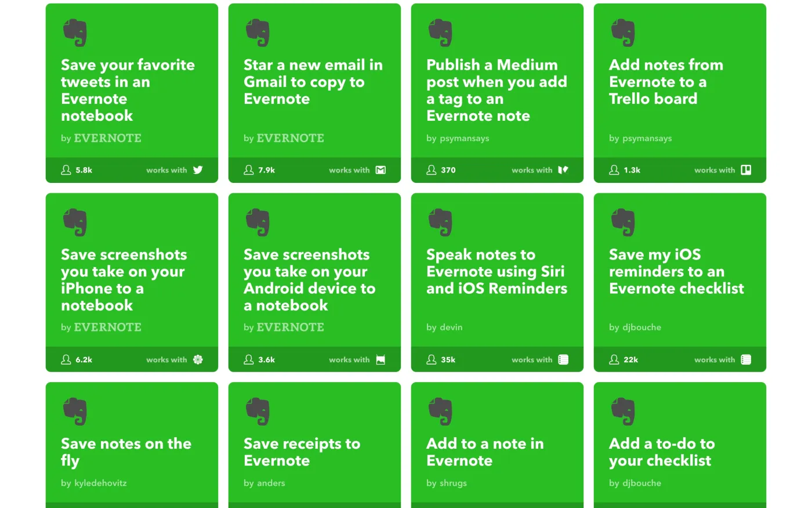The width and height of the screenshot is (812, 508).
Task: Click the Twitter bird icon on the tweets applet
Action: point(198,170)
